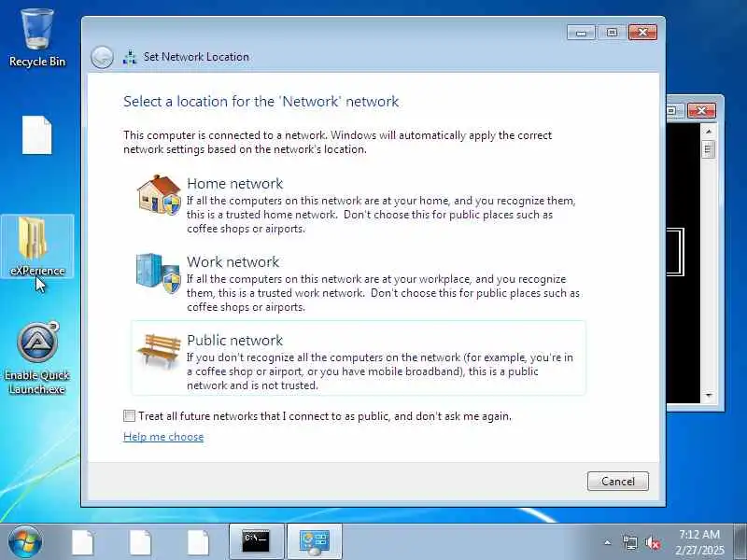
Task: Click the console scrollbar down arrow
Action: (709, 396)
